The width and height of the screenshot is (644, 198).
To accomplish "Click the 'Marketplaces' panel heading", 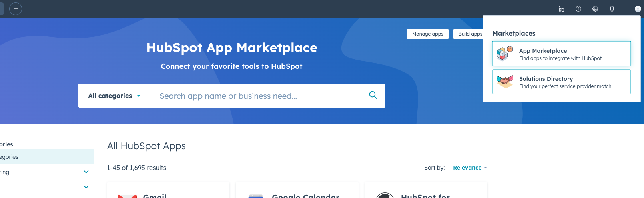I will (x=514, y=33).
